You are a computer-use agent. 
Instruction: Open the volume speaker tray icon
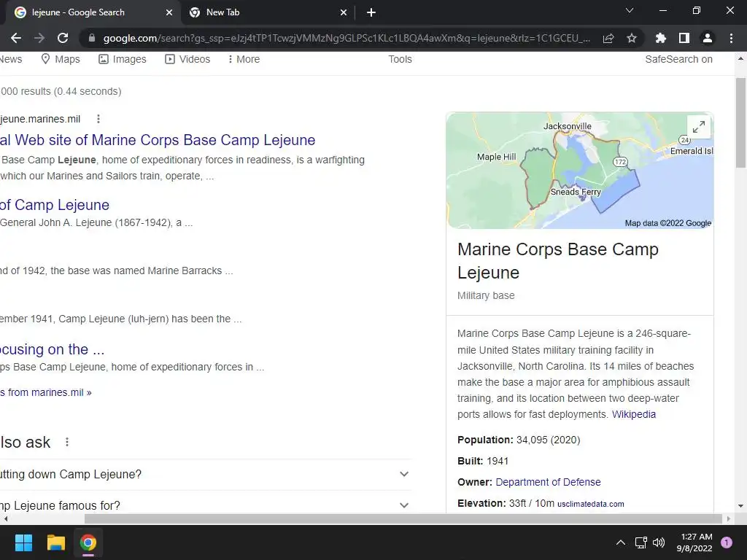pyautogui.click(x=659, y=542)
